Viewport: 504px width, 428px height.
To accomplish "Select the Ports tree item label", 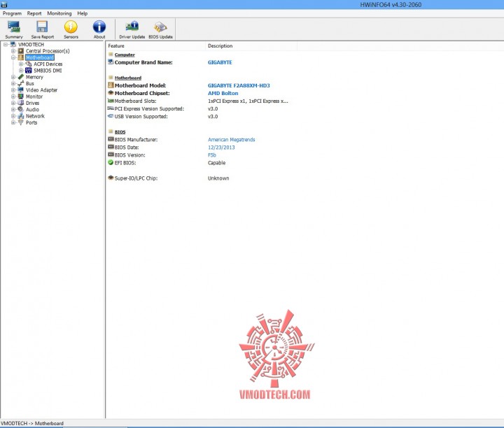I will (31, 122).
